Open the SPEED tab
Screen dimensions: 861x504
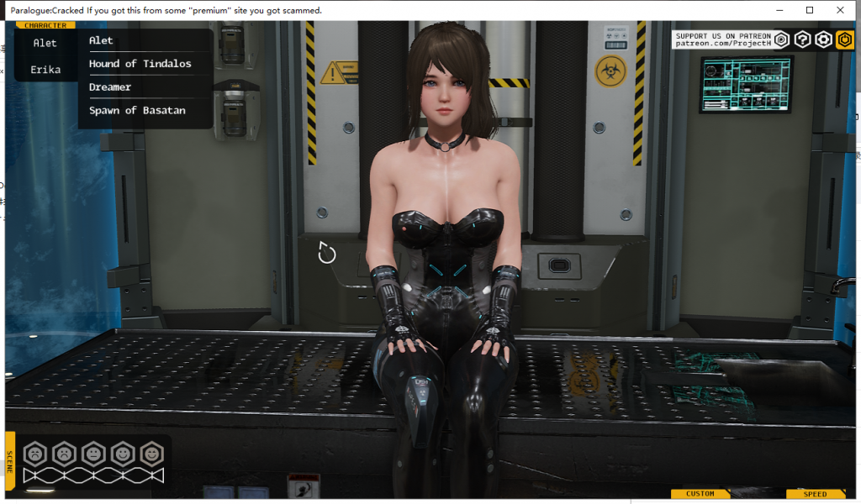(816, 494)
